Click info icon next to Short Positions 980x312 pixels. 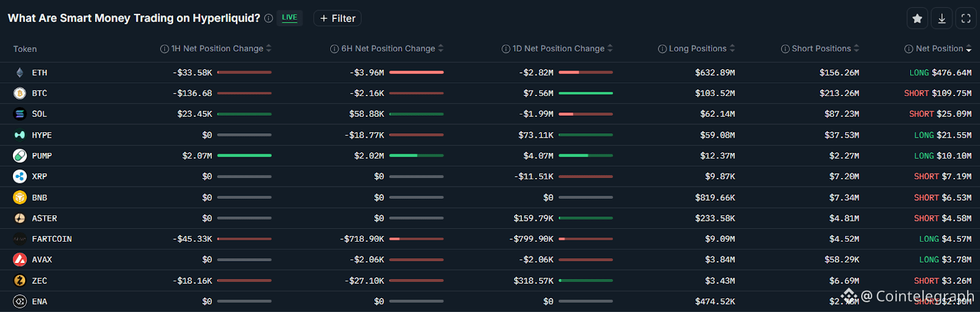tap(785, 49)
